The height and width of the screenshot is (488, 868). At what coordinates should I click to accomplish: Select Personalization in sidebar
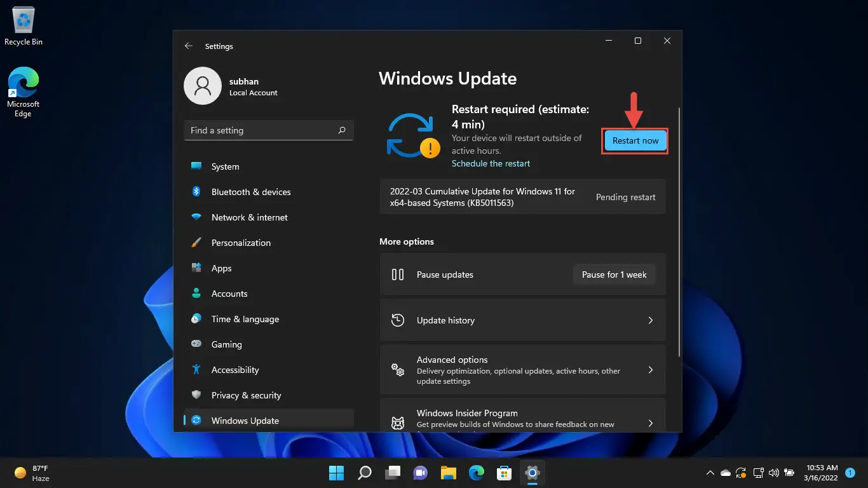[x=268, y=243]
